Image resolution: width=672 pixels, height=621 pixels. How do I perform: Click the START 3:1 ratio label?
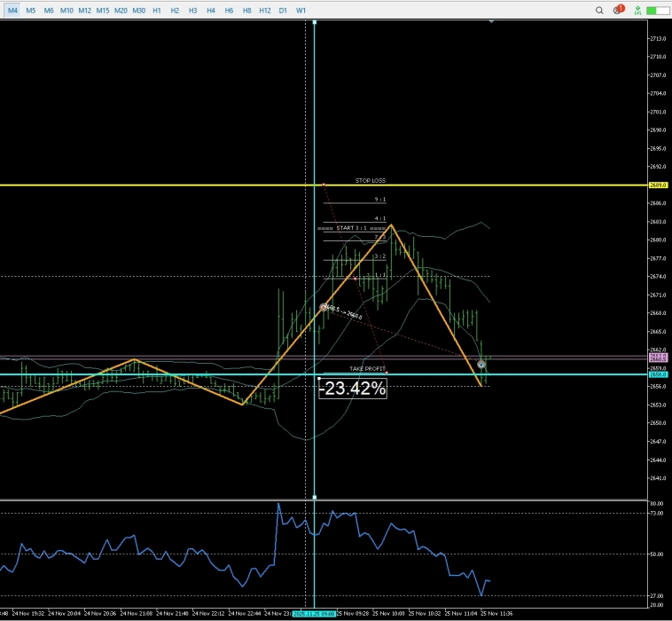[x=354, y=228]
